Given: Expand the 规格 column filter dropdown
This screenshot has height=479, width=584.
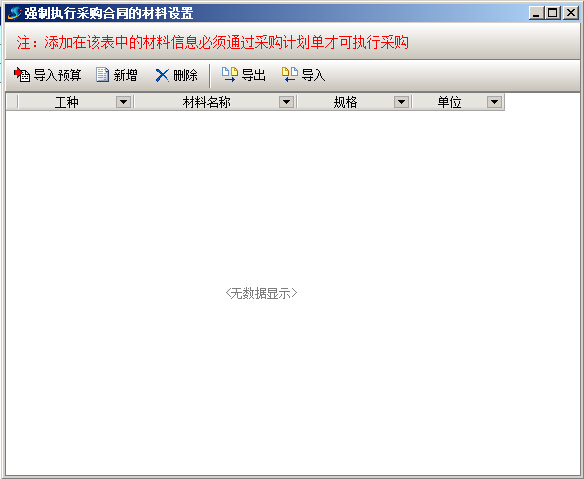Looking at the screenshot, I should (x=402, y=102).
